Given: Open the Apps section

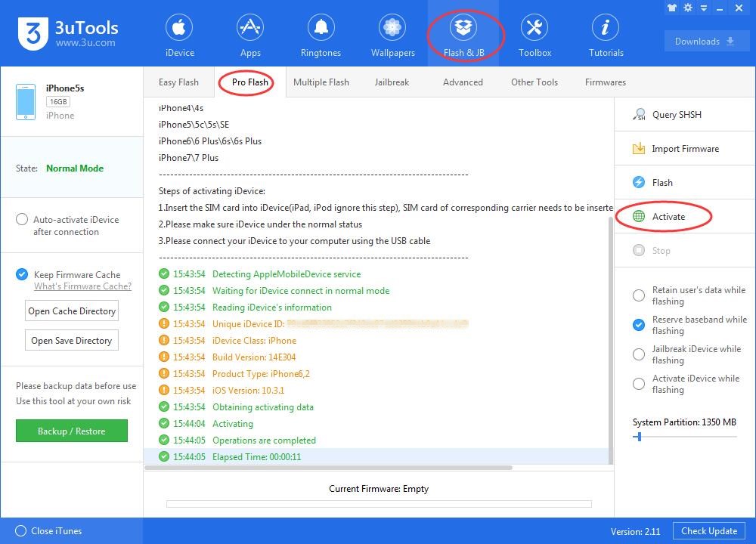Looking at the screenshot, I should (x=250, y=36).
